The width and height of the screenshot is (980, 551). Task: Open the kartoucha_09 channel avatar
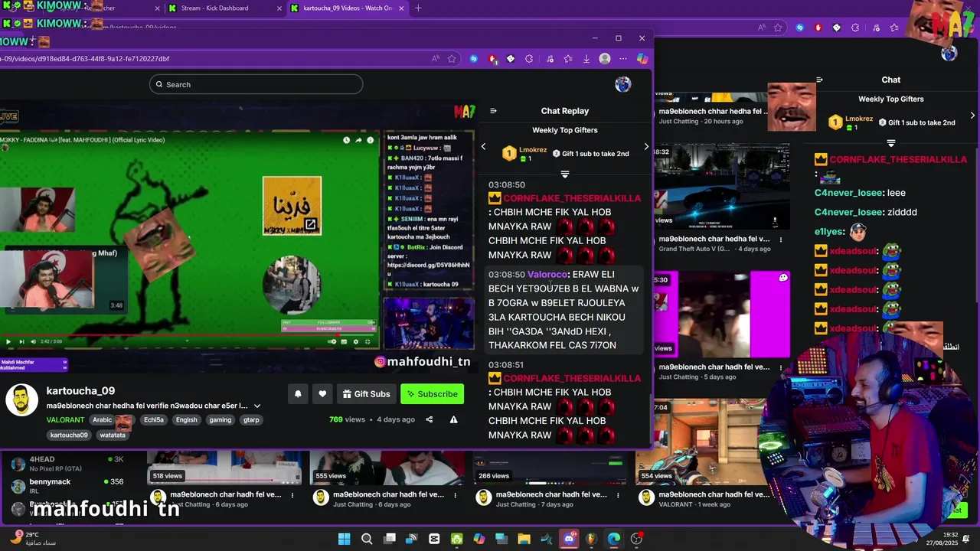(x=21, y=400)
